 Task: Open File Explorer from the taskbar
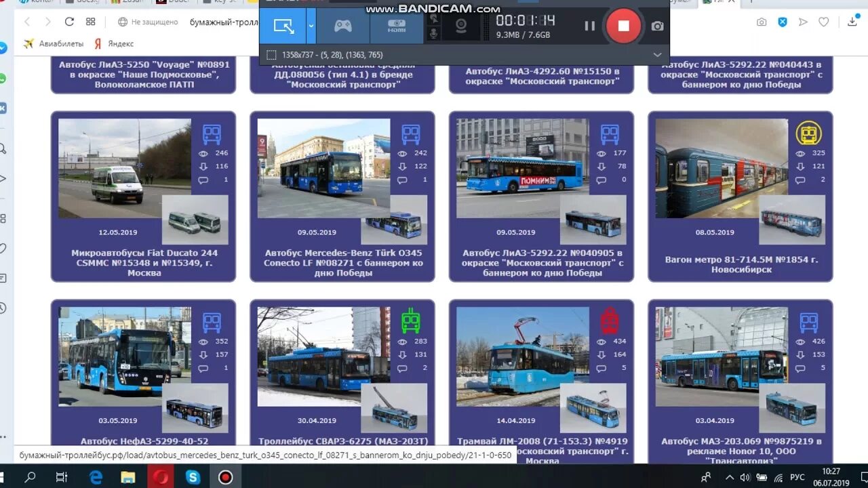[128, 477]
